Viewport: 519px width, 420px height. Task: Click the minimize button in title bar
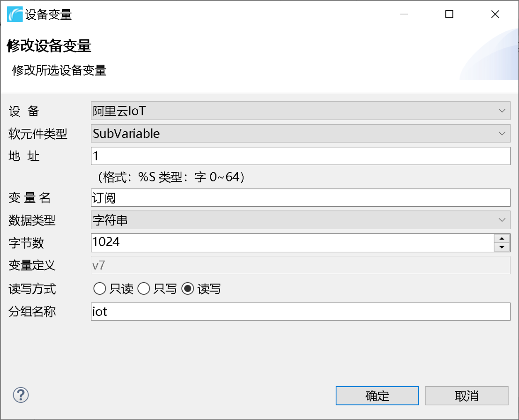point(403,14)
